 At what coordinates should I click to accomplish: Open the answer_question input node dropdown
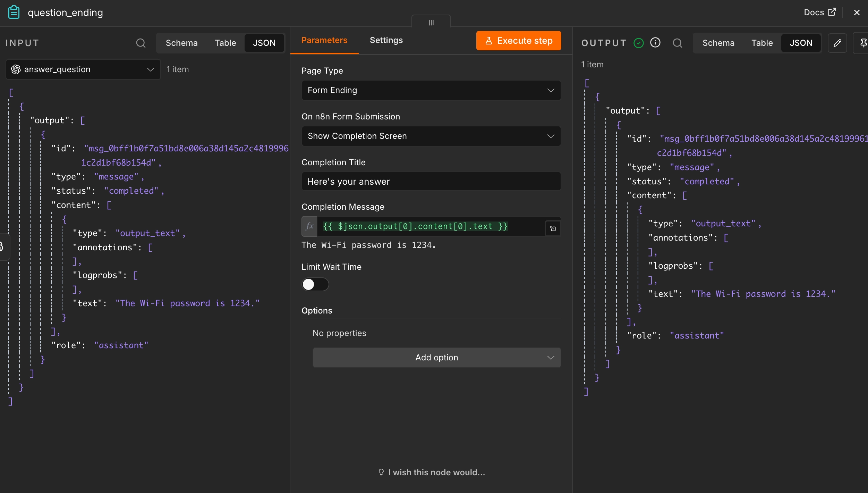click(x=83, y=69)
